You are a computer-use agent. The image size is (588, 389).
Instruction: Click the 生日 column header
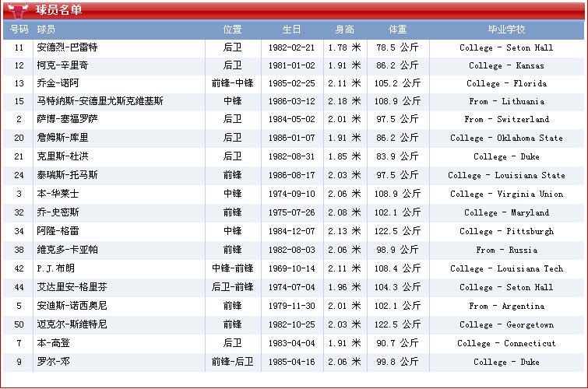click(291, 30)
